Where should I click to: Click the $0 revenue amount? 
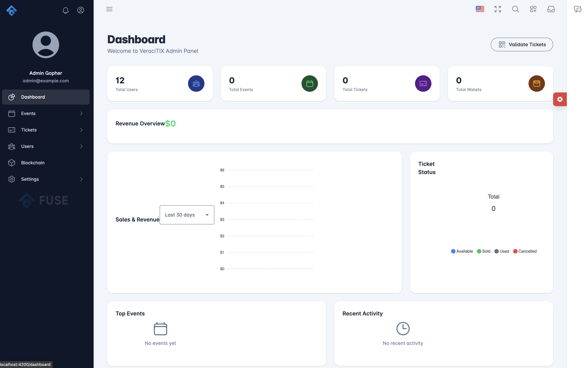[170, 123]
